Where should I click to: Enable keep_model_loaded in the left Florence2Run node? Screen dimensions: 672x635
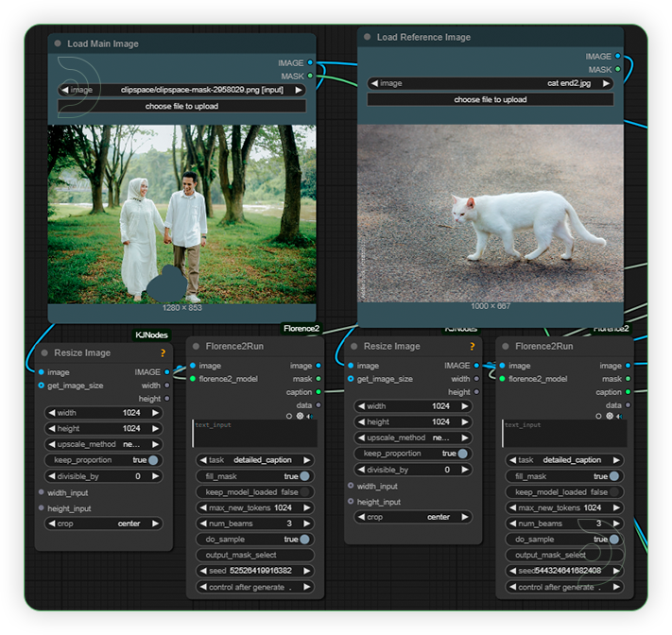(x=255, y=492)
